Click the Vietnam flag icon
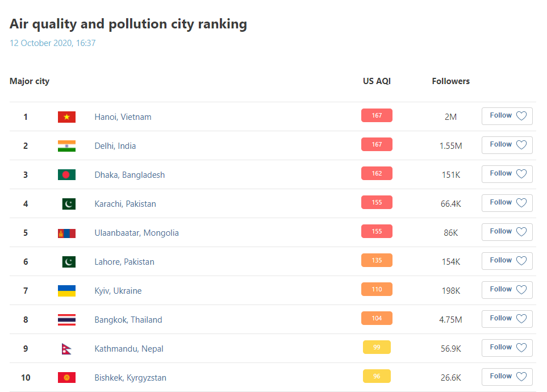This screenshot has height=392, width=547. pos(66,117)
